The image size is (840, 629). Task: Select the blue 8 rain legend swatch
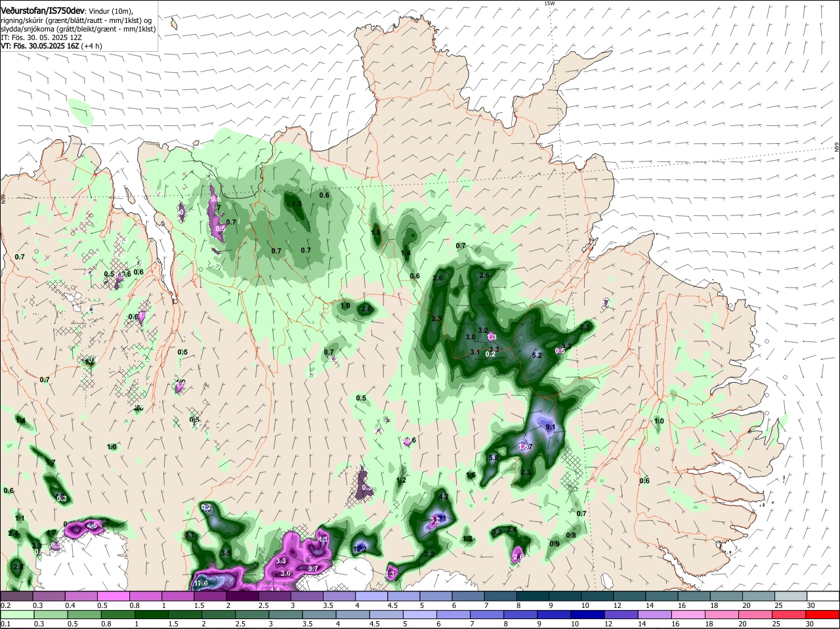(x=520, y=615)
